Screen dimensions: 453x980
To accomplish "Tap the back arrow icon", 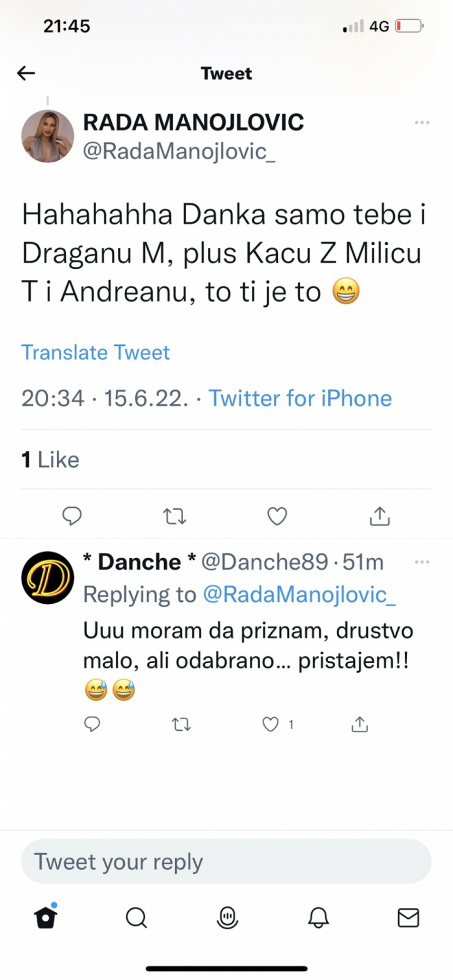I will (26, 74).
